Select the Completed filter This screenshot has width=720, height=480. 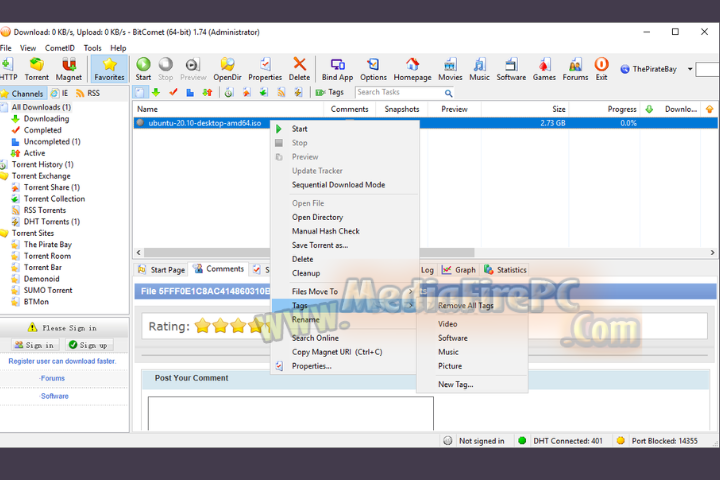pyautogui.click(x=43, y=130)
